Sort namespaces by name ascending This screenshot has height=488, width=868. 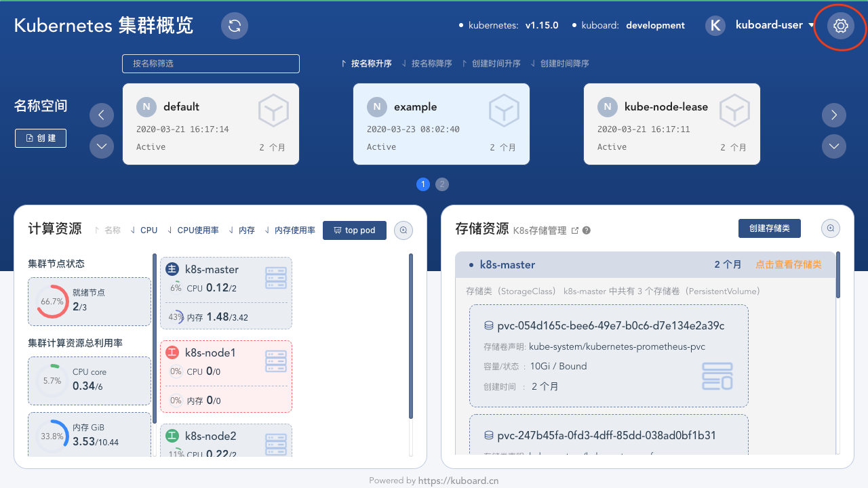point(366,64)
